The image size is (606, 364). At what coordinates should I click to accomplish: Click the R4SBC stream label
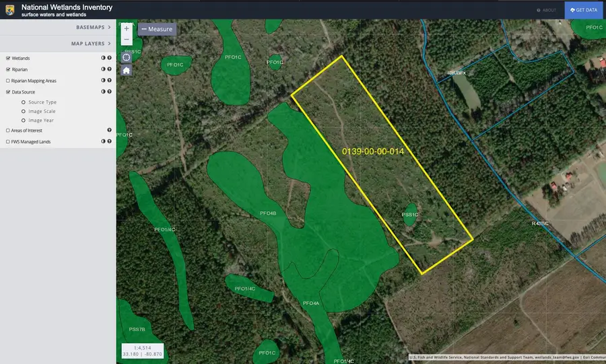click(539, 223)
